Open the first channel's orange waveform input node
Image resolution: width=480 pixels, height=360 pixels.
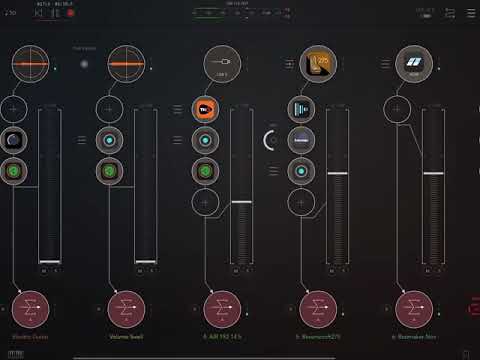(30, 64)
